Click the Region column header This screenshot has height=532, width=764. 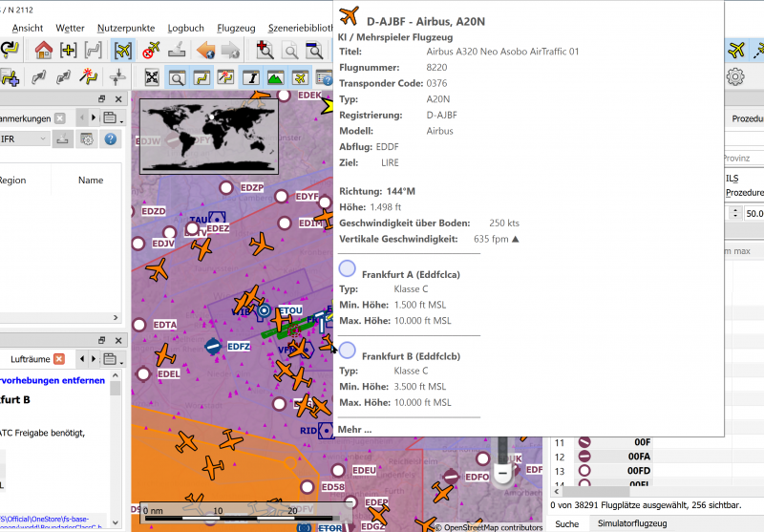[x=12, y=181]
